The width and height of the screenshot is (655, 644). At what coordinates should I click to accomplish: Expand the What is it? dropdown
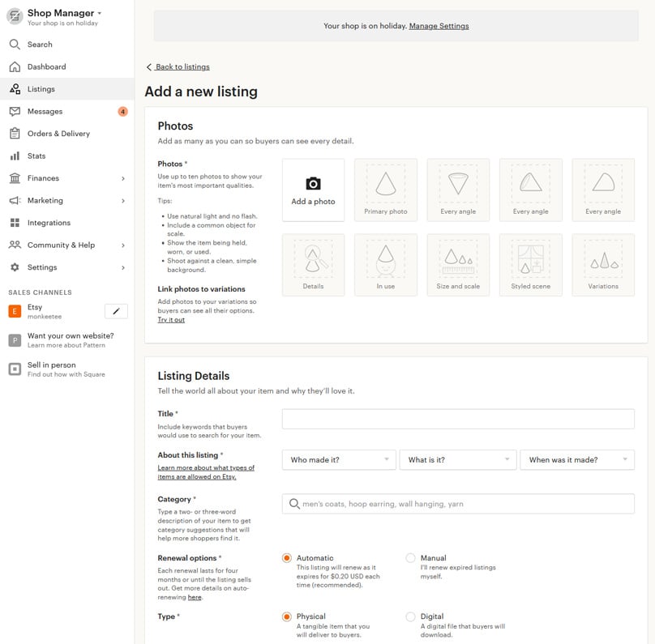tap(458, 459)
